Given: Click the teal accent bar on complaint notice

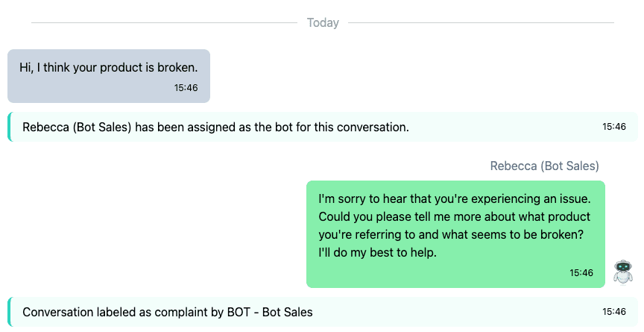Looking at the screenshot, I should click(x=10, y=312).
